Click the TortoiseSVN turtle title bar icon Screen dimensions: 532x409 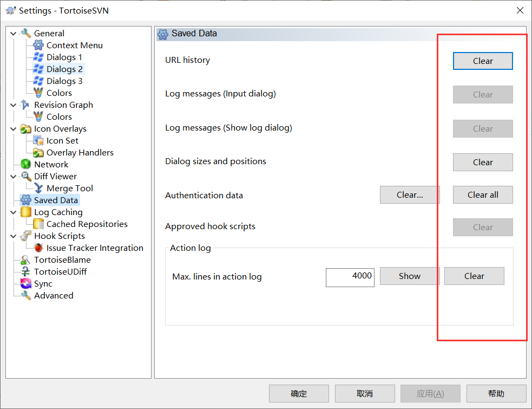point(11,10)
